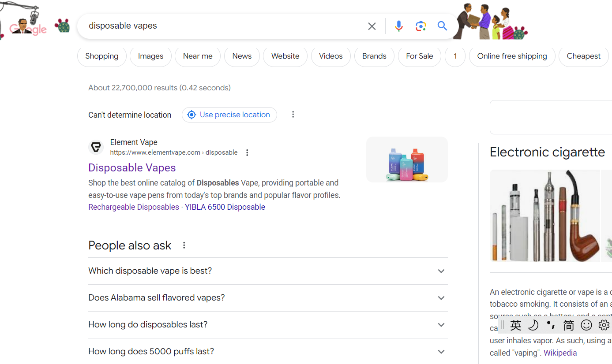
Task: Open the Disposable Vapes result title
Action: point(132,168)
